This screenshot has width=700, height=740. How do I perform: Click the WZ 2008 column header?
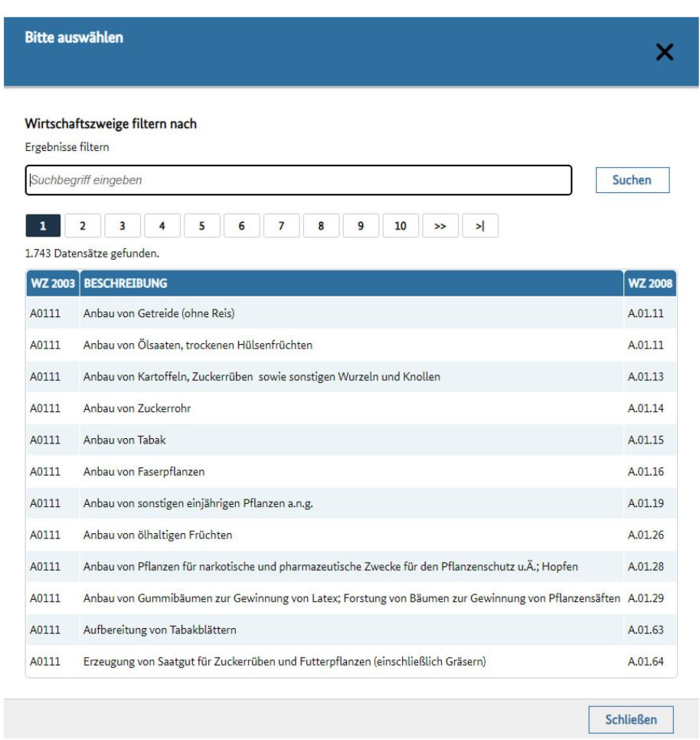click(x=649, y=283)
